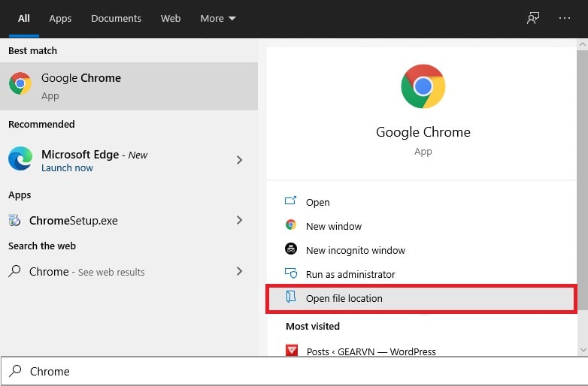Click the search box containing Chrome
Screen dimensions: 588x386
[294, 371]
